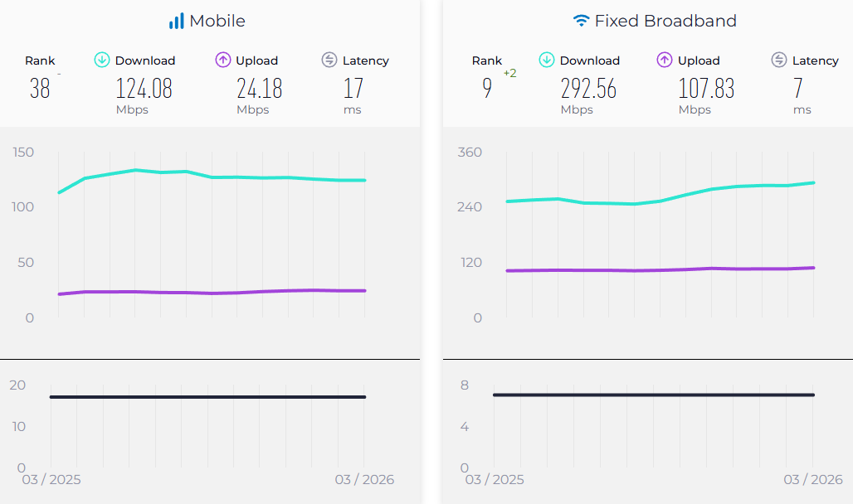Image resolution: width=853 pixels, height=504 pixels.
Task: Click the Mobile rank number 38
Action: pyautogui.click(x=40, y=88)
